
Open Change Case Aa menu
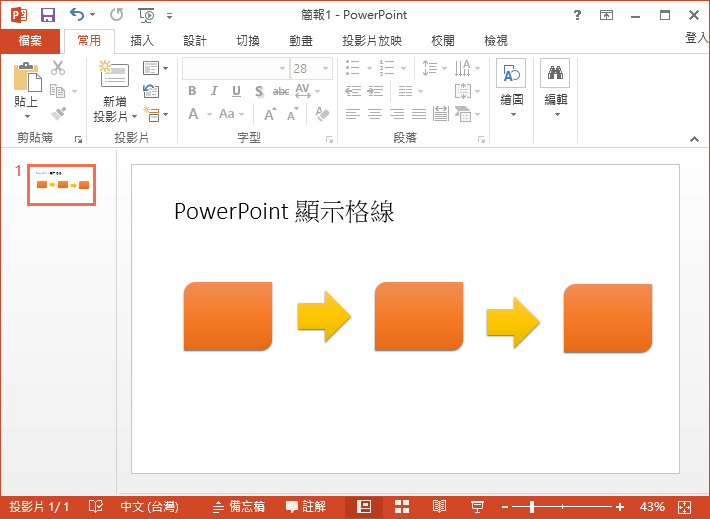231,114
